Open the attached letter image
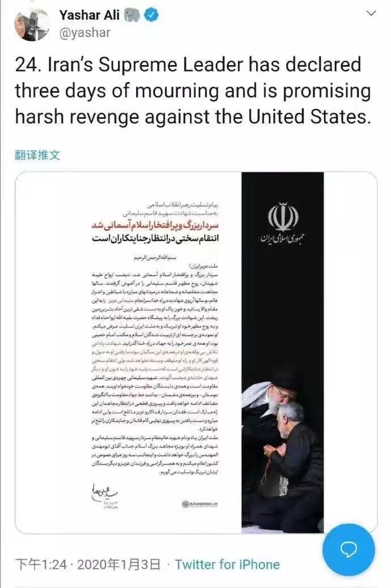Image resolution: width=391 pixels, height=588 pixels. point(196,352)
